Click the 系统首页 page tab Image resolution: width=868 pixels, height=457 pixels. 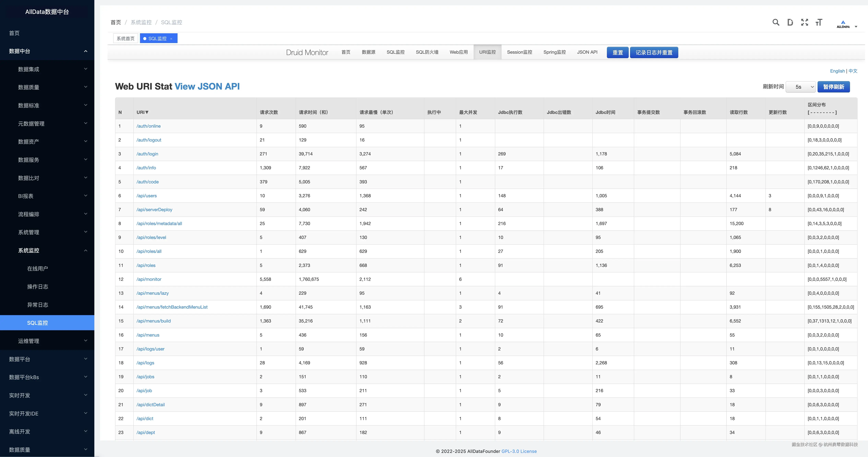[125, 39]
